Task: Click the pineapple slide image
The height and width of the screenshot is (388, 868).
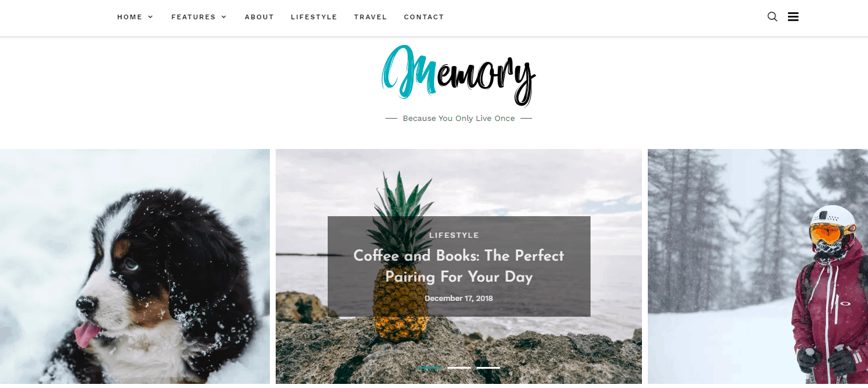Action: (459, 182)
